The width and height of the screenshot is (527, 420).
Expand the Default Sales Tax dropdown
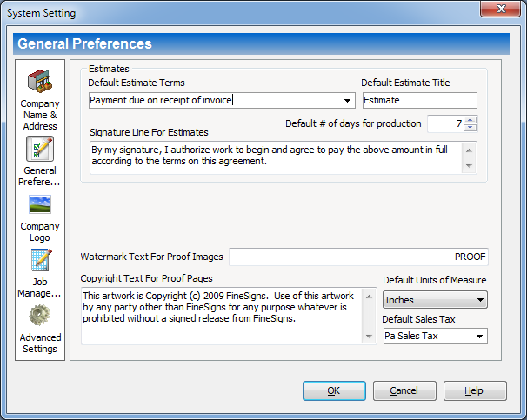pyautogui.click(x=480, y=337)
